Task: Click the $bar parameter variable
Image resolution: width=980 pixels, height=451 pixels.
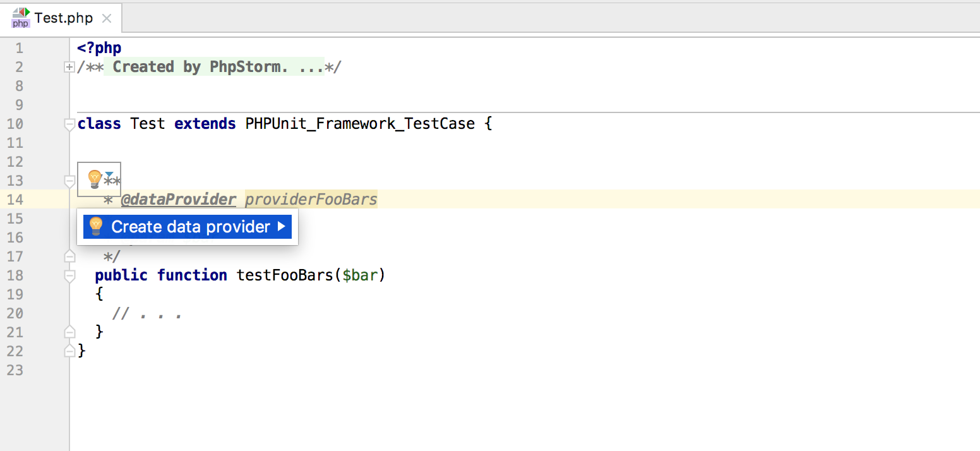Action: pyautogui.click(x=360, y=275)
